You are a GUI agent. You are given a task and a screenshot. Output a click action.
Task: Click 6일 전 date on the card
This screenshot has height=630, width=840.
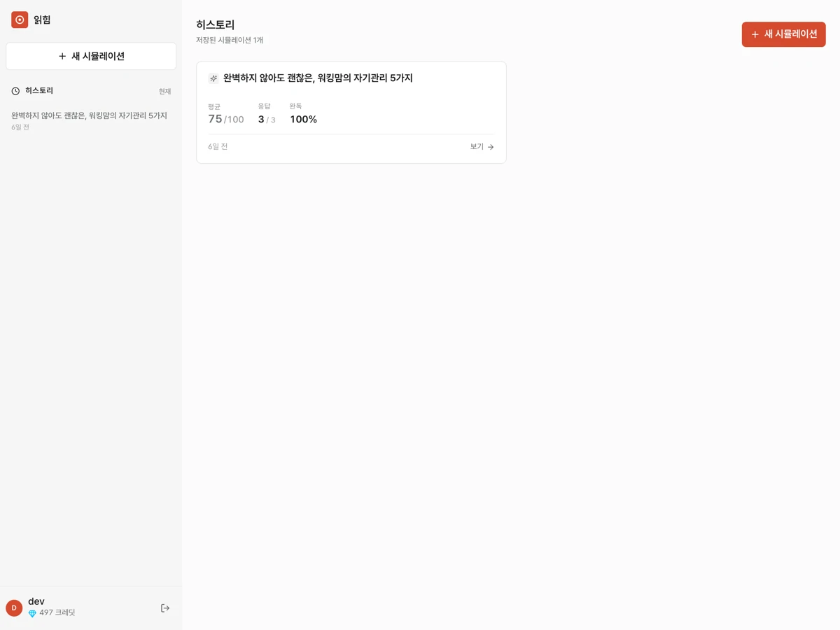click(x=218, y=147)
